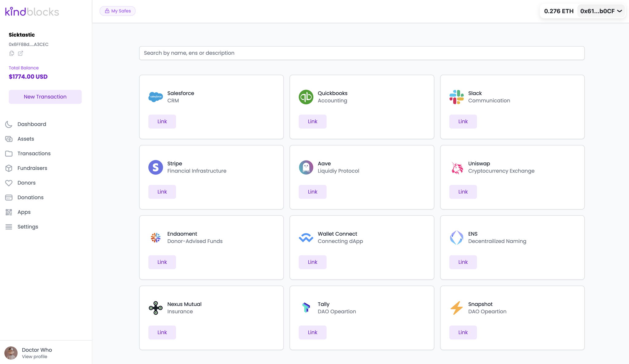Click the Doctor Who avatar picture
The height and width of the screenshot is (364, 629).
click(x=11, y=353)
